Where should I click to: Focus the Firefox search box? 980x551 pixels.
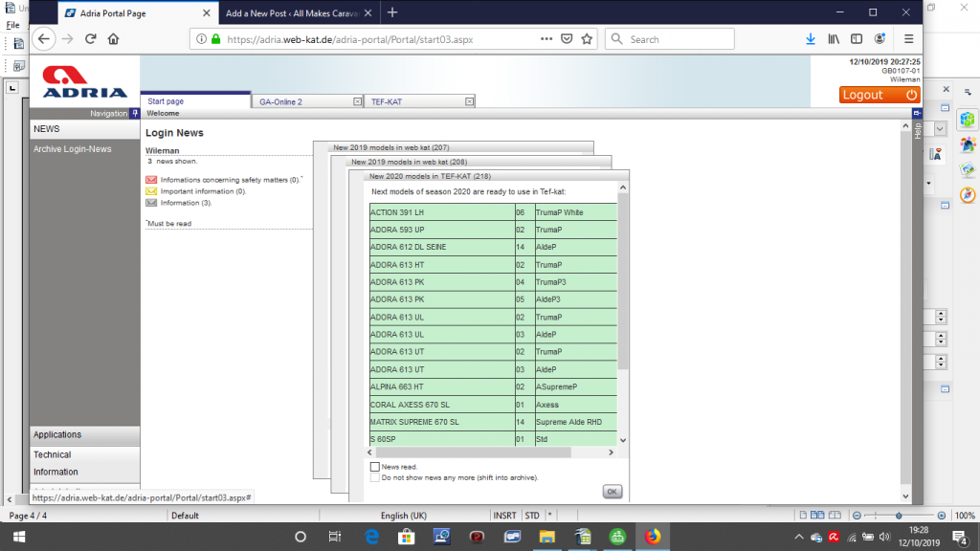coord(669,38)
